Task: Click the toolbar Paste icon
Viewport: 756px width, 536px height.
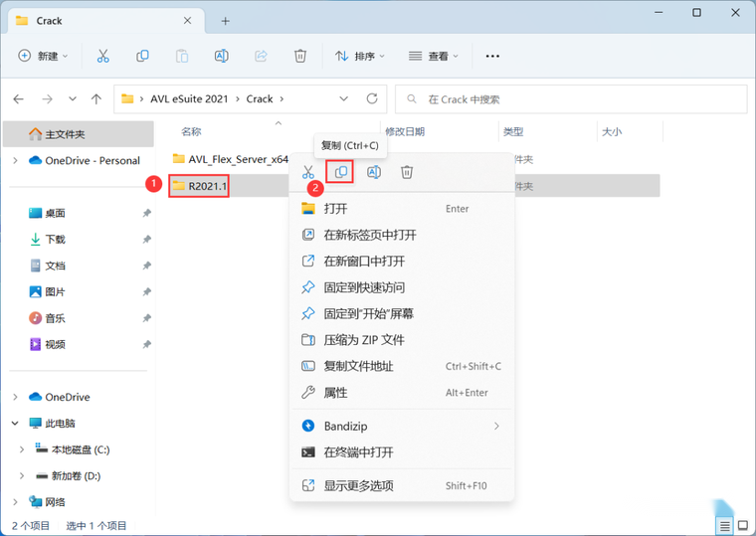Action: [182, 56]
